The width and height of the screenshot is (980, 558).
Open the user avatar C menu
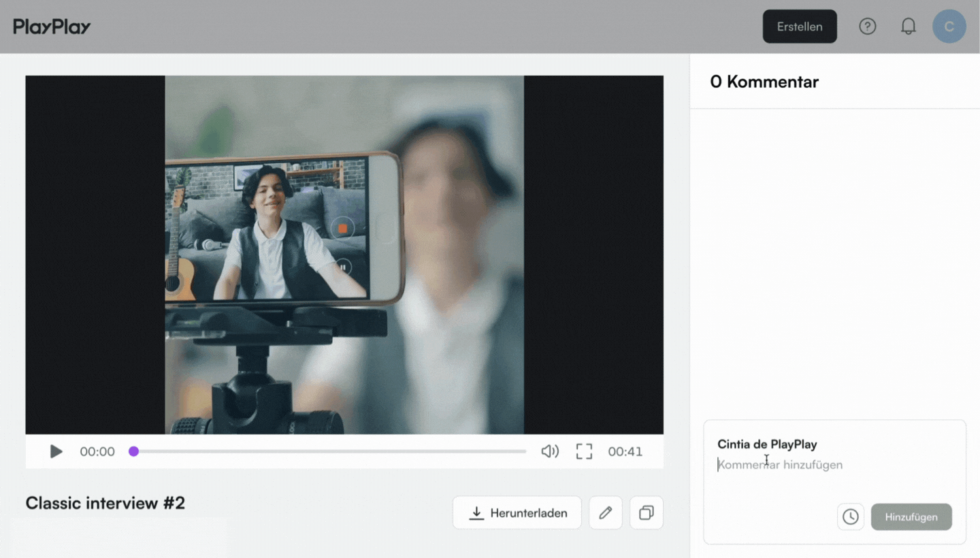pyautogui.click(x=949, y=27)
